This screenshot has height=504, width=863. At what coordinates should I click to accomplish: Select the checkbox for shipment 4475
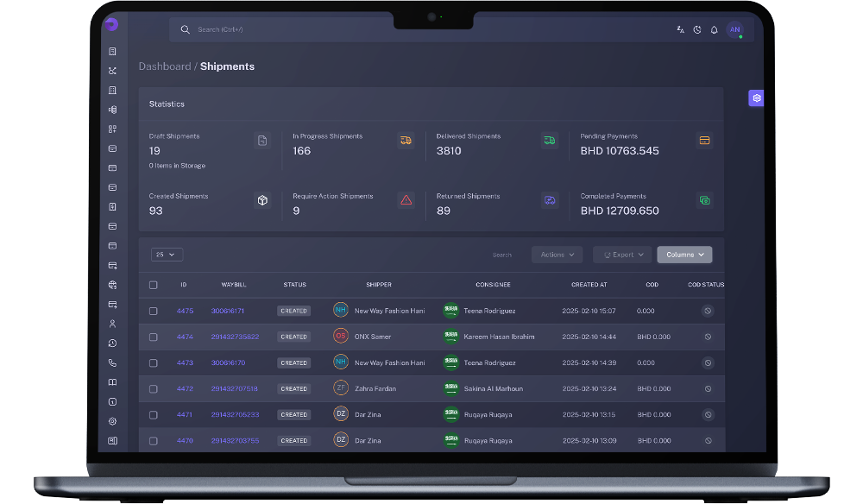pos(154,311)
